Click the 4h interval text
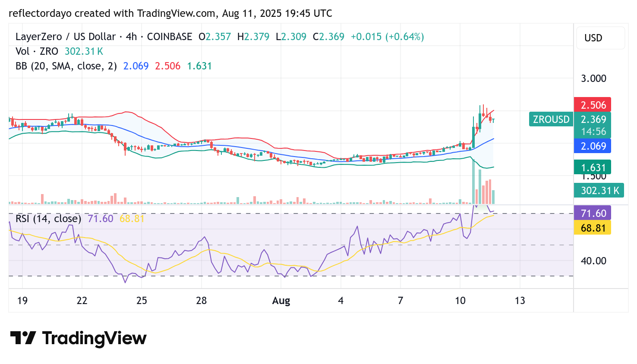The width and height of the screenshot is (637, 364). click(131, 37)
